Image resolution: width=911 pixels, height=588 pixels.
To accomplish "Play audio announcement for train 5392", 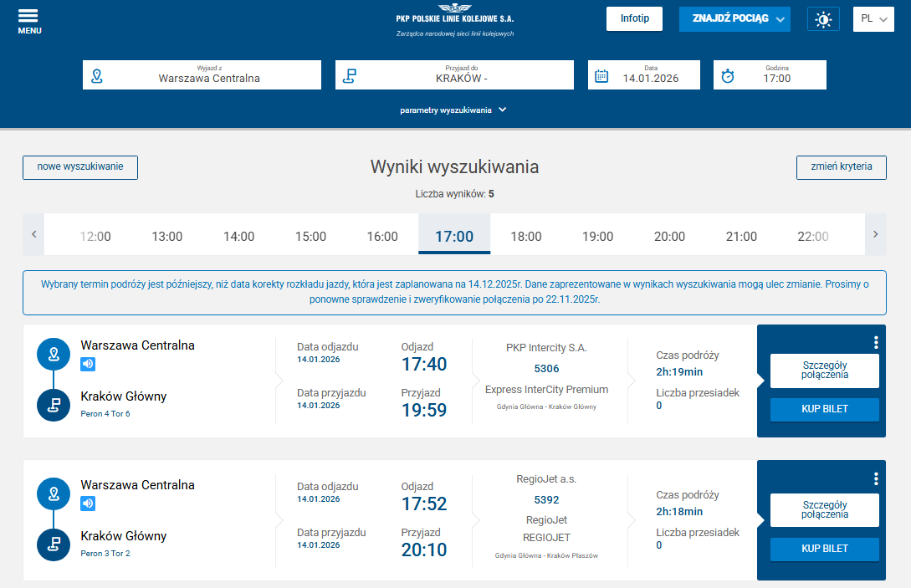I will (x=88, y=504).
